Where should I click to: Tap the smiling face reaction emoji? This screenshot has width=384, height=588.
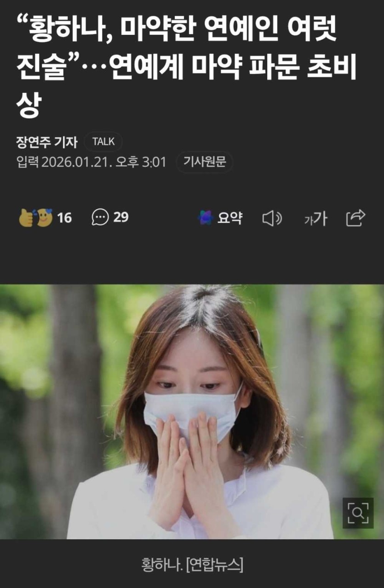pyautogui.click(x=45, y=217)
